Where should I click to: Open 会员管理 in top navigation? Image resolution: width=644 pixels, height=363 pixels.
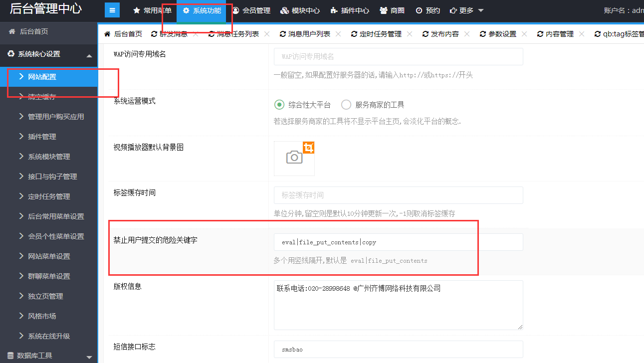[251, 10]
